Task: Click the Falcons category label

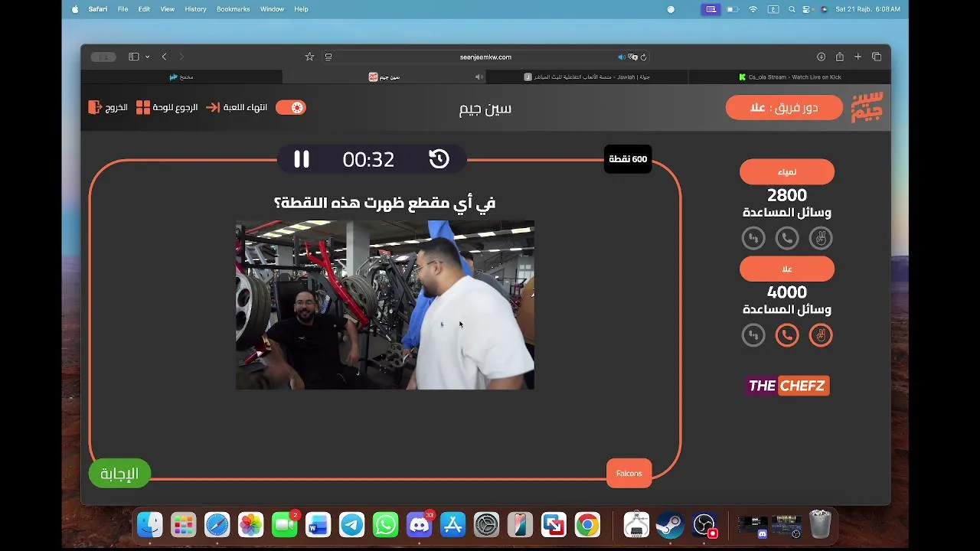Action: (629, 473)
